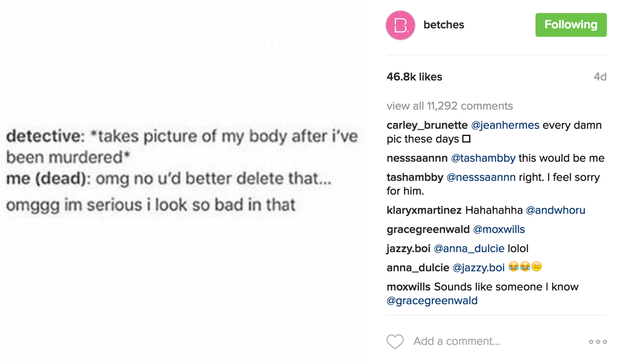Visit jazzy.boi commenter profile
Viewport: 623px width, 364px height.
pos(408,248)
